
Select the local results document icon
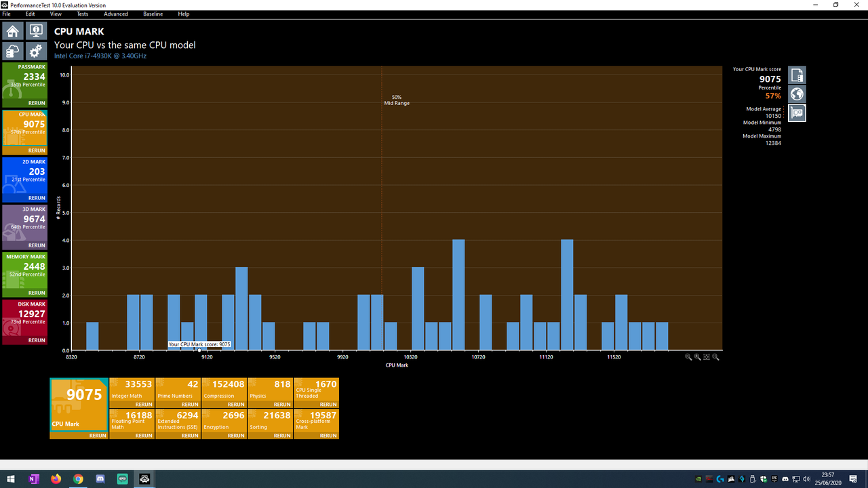797,75
